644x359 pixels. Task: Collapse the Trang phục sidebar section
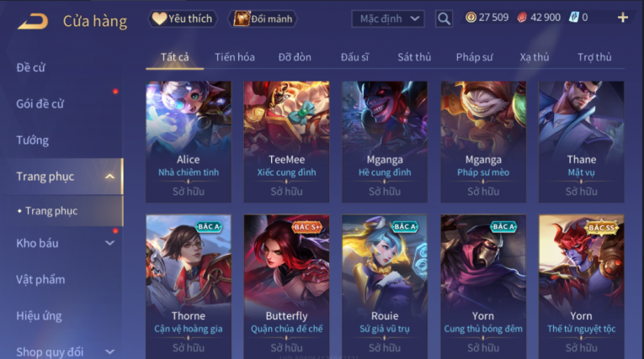(x=109, y=177)
